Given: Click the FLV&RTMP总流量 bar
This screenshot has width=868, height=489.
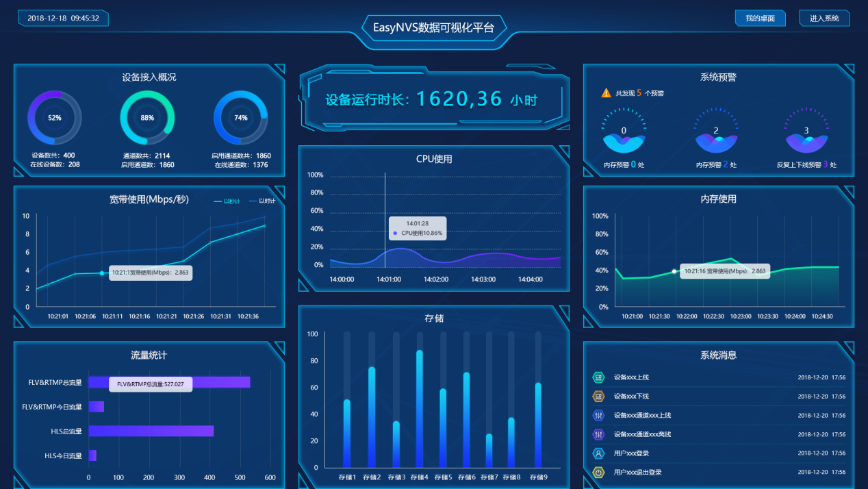Looking at the screenshot, I should [x=169, y=382].
